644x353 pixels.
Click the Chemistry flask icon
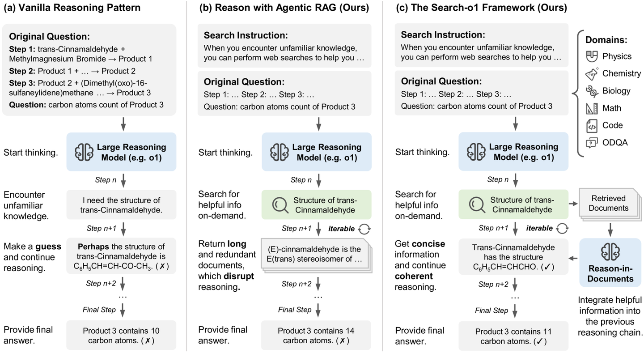click(591, 73)
